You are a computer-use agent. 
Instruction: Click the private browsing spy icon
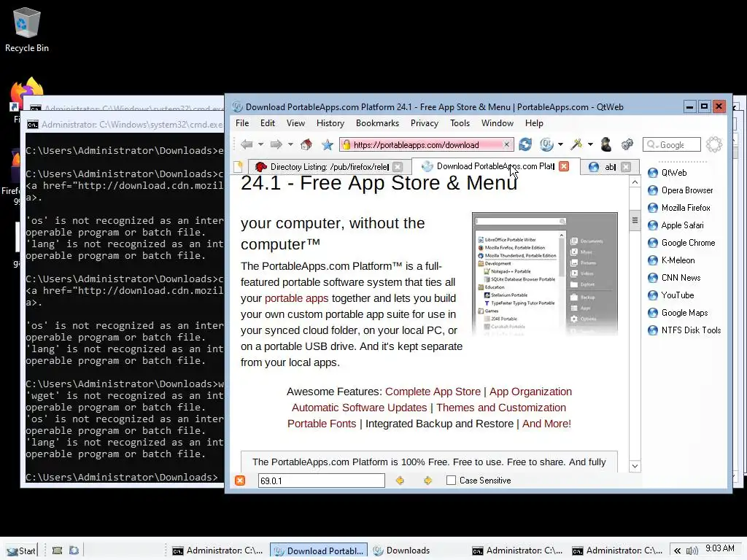pyautogui.click(x=606, y=144)
